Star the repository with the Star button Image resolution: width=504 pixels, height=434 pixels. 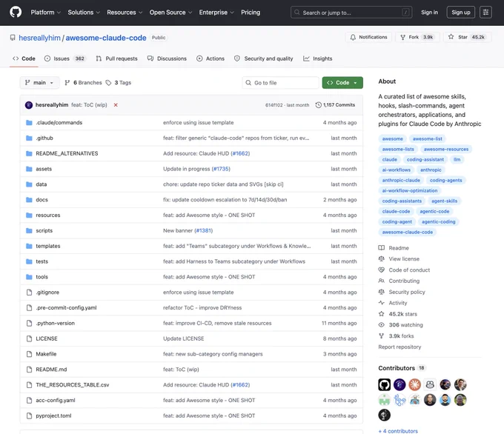click(468, 37)
